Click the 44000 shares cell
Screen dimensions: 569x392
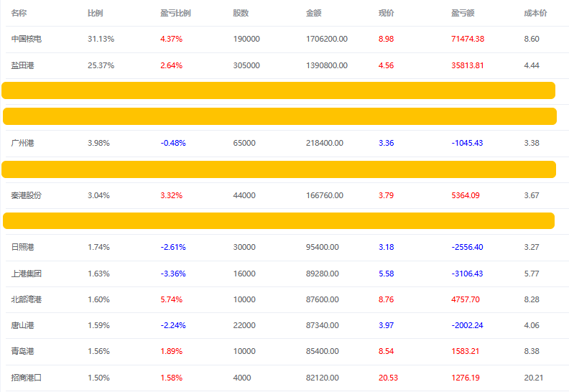tap(244, 195)
